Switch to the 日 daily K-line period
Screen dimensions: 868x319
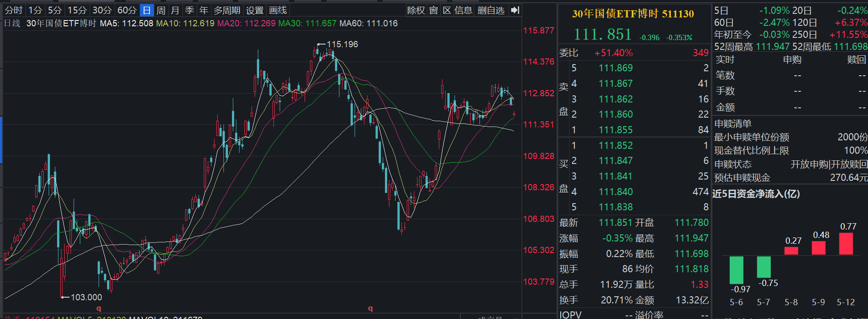tap(147, 10)
